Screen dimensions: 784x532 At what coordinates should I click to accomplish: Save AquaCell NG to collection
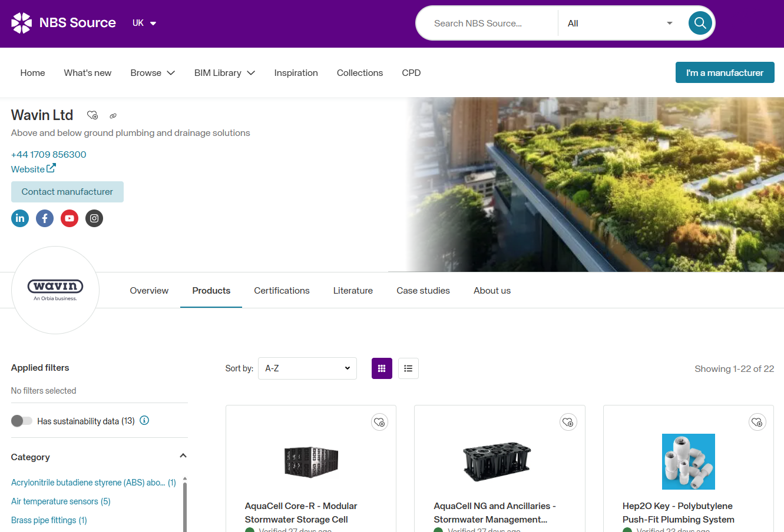pos(568,422)
